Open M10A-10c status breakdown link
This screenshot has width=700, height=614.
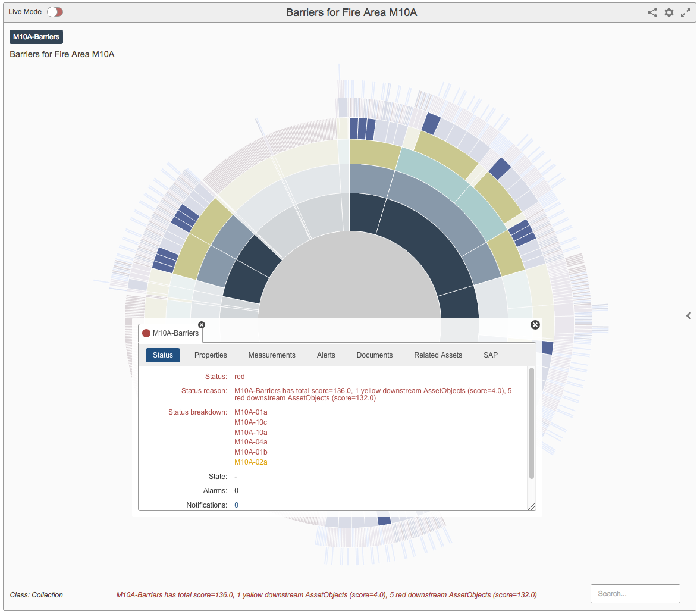(x=251, y=422)
